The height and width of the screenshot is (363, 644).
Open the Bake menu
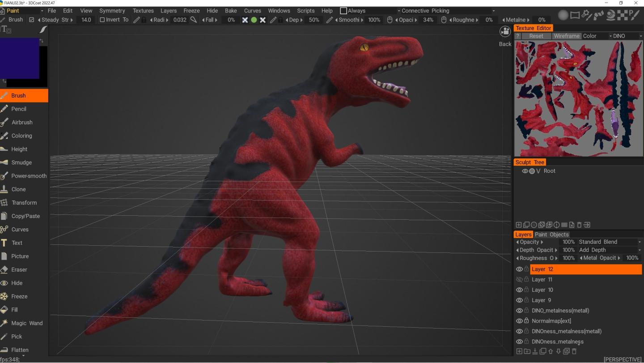(x=231, y=11)
